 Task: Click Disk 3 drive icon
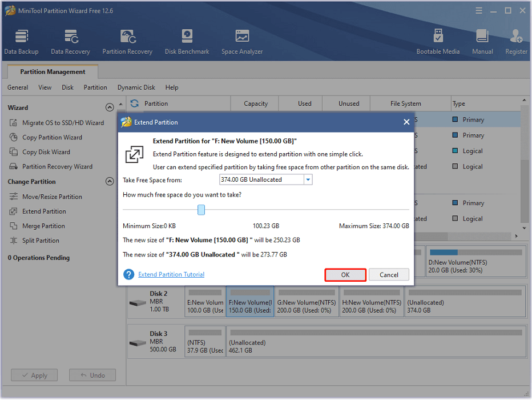click(x=138, y=343)
